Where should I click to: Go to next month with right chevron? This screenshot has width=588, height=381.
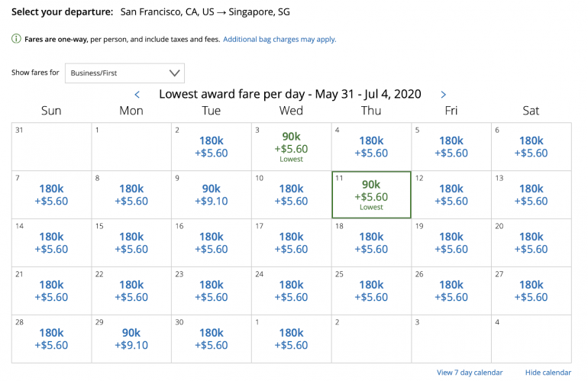coord(444,95)
